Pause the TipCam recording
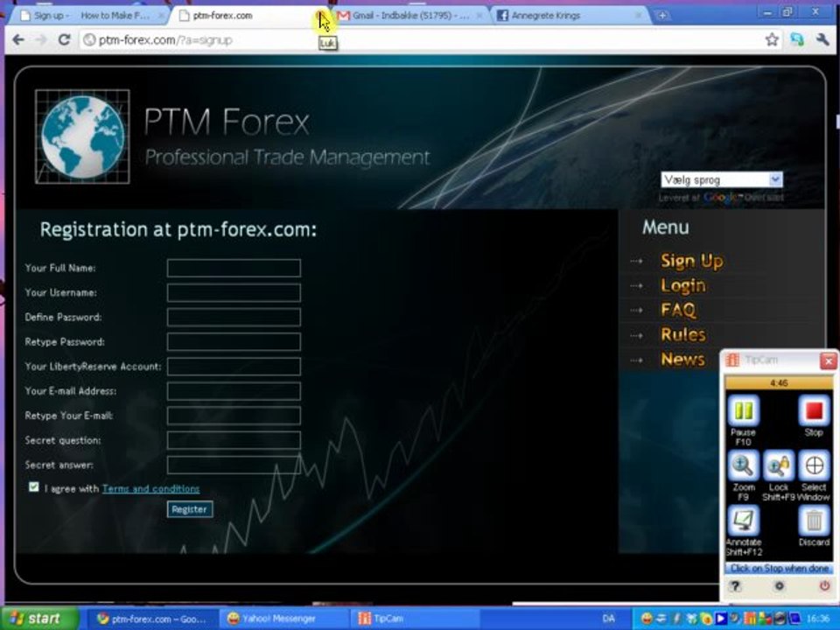The height and width of the screenshot is (630, 840). click(x=743, y=411)
